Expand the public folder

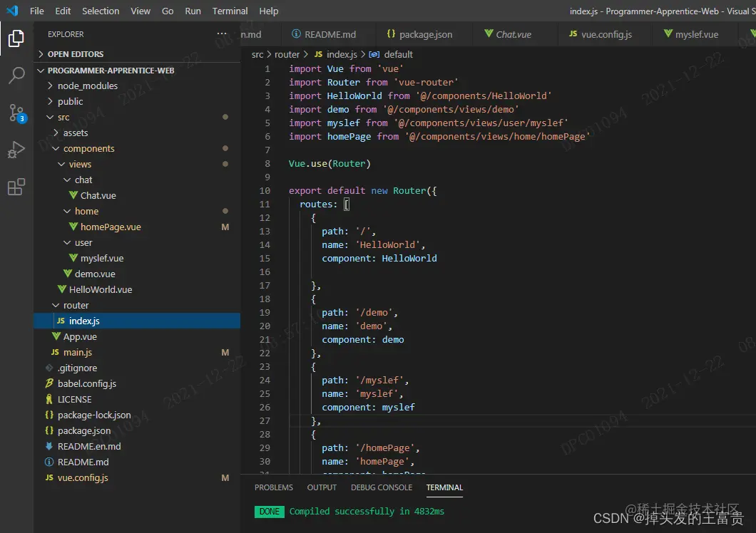(50, 101)
